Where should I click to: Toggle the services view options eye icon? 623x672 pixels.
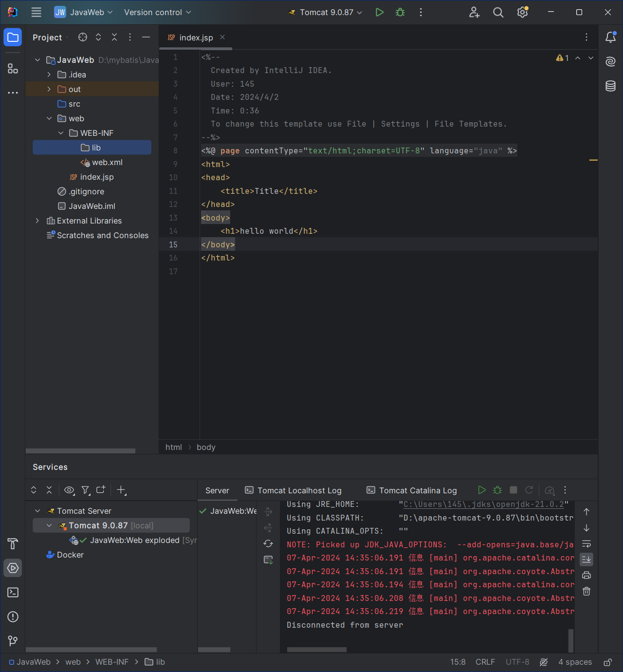69,490
